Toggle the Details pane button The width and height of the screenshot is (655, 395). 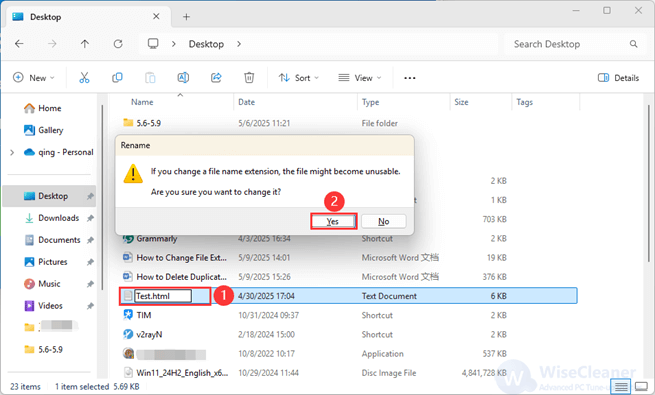click(x=618, y=78)
